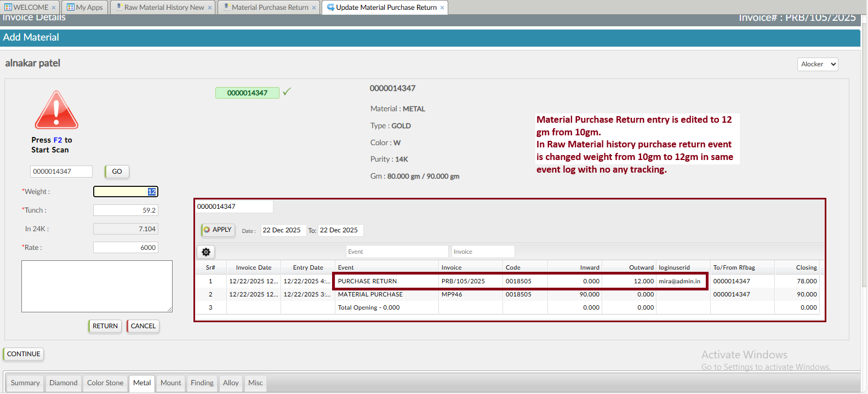868x394 pixels.
Task: Click the CONTINUE button
Action: pos(24,354)
